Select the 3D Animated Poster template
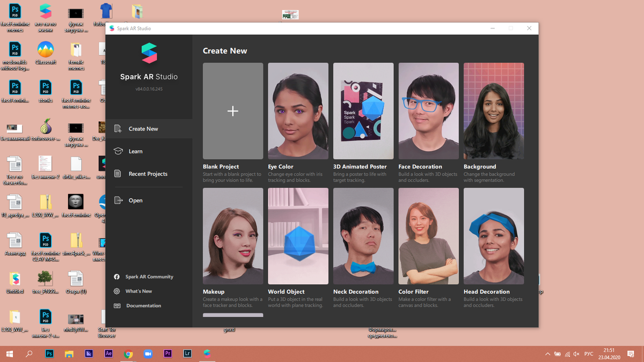644x362 pixels. click(363, 111)
